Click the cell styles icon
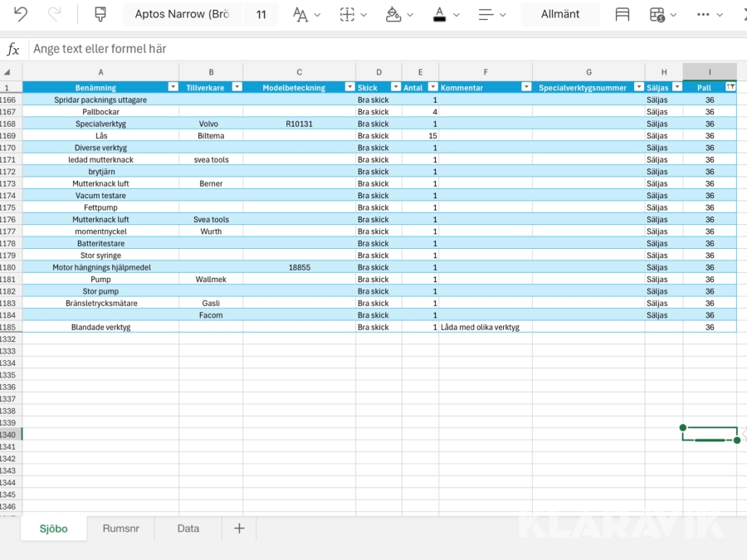The width and height of the screenshot is (747, 560). click(x=622, y=15)
